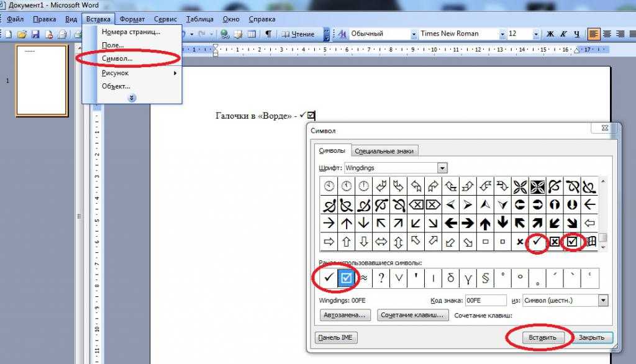Image resolution: width=636 pixels, height=364 pixels.
Task: Select the section sign § in recently used symbols
Action: pyautogui.click(x=486, y=278)
